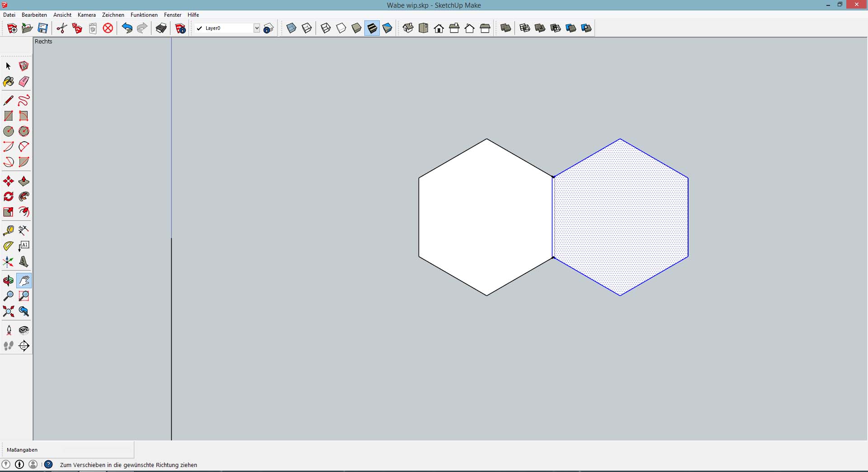Click the Maßangaben measurements input box
868x472 pixels.
(x=97, y=450)
